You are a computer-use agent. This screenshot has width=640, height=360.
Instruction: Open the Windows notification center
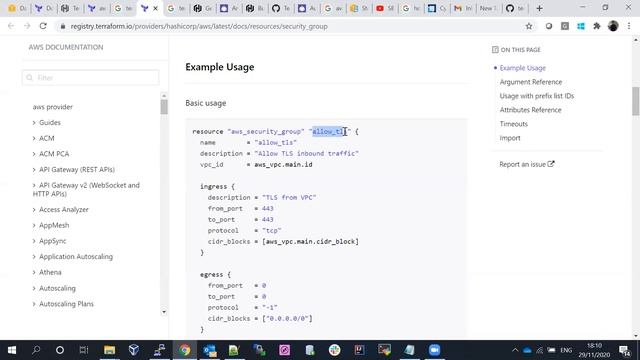tap(624, 350)
